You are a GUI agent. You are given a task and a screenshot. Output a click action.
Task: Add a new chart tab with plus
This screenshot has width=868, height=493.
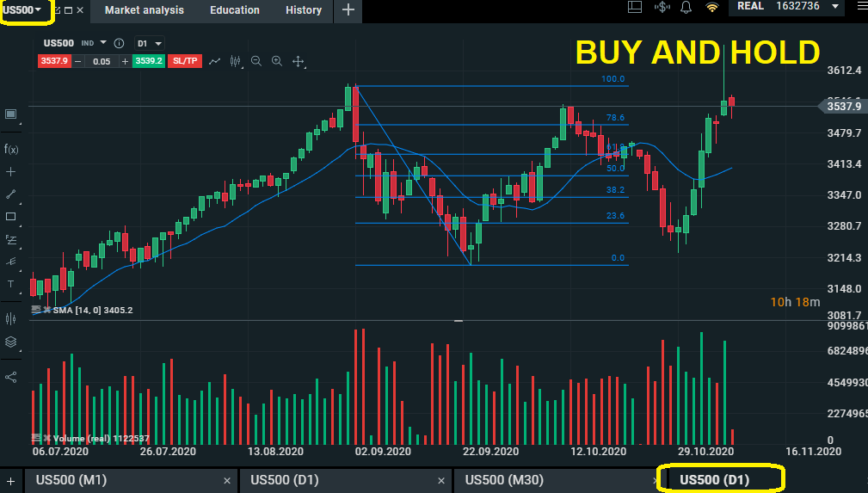[x=11, y=481]
